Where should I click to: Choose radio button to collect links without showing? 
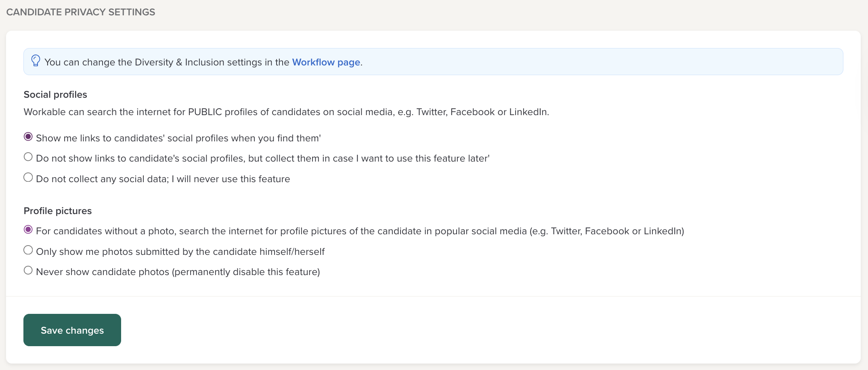28,157
